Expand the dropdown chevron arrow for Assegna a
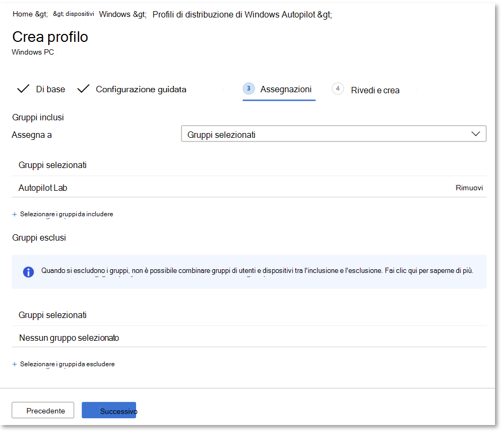504x433 pixels. click(x=476, y=134)
